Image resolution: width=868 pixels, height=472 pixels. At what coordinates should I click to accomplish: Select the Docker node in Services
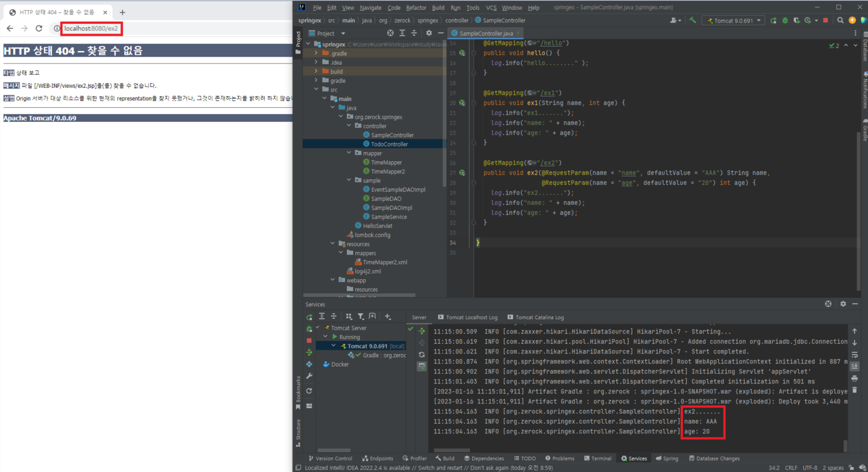(x=336, y=364)
